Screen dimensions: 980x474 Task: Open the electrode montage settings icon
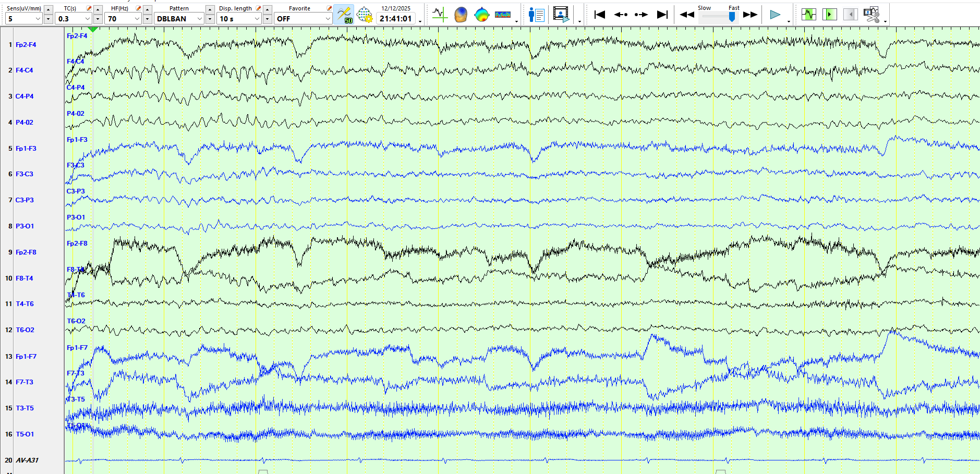point(365,15)
